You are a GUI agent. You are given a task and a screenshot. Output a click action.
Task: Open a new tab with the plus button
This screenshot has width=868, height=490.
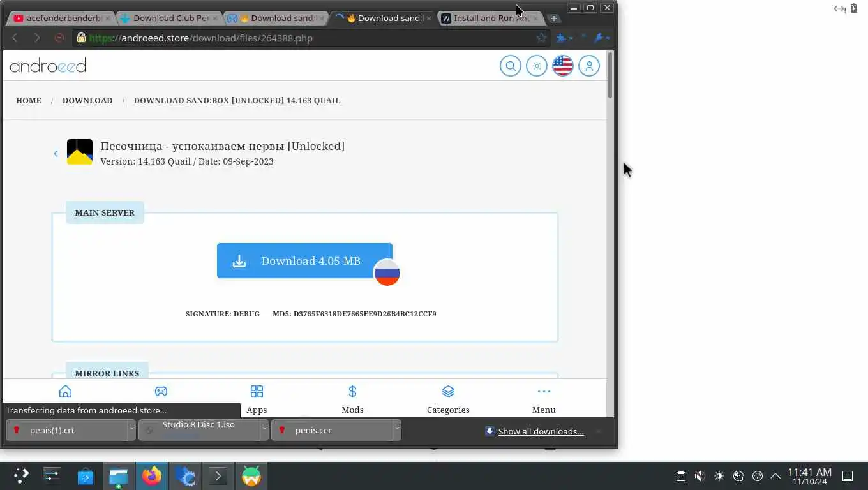click(x=554, y=19)
